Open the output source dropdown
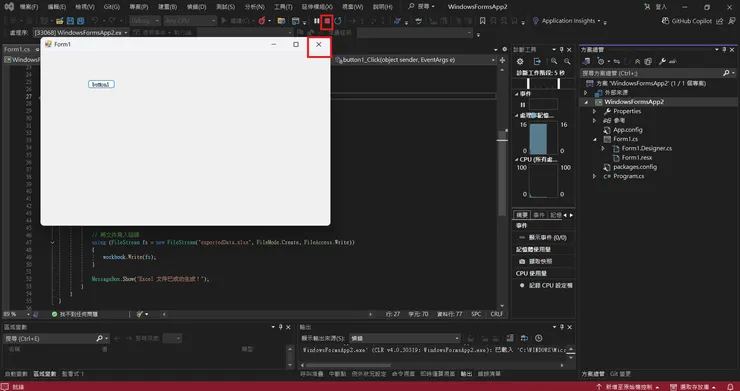The image size is (740, 391). click(x=404, y=338)
